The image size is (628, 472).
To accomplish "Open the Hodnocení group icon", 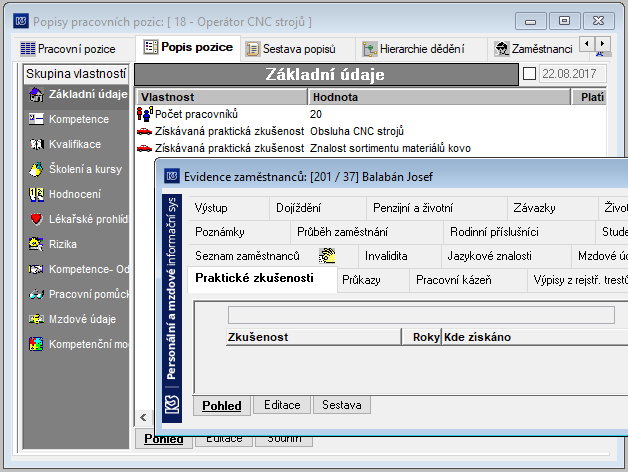I will pyautogui.click(x=36, y=194).
